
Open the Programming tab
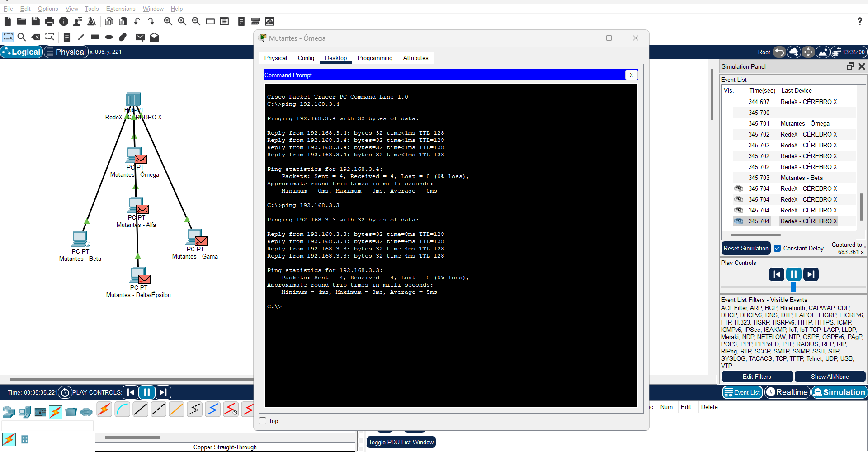tap(375, 58)
